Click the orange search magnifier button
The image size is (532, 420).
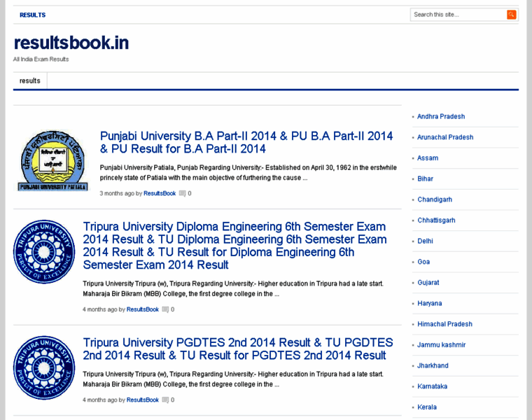(x=511, y=15)
